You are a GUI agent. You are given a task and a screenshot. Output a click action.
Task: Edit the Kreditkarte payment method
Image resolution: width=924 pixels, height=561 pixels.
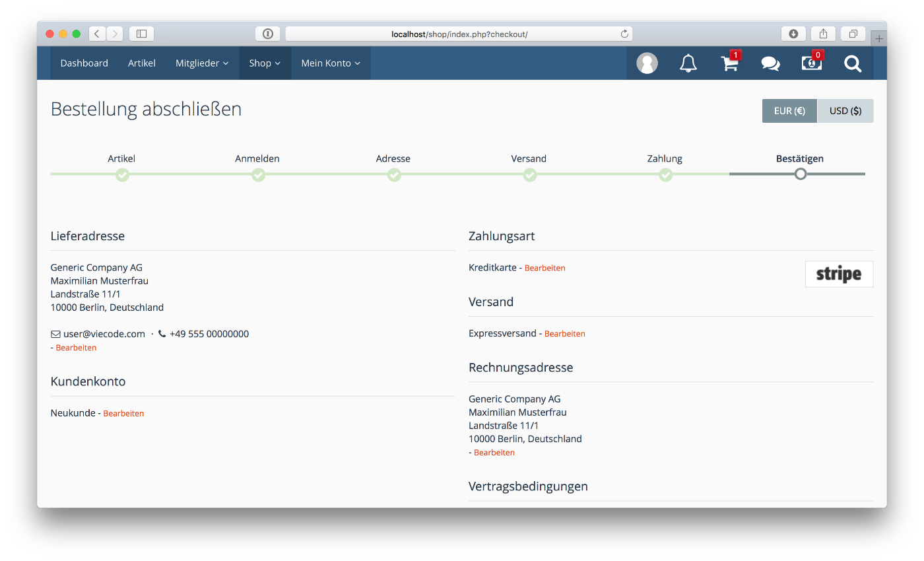coord(544,268)
